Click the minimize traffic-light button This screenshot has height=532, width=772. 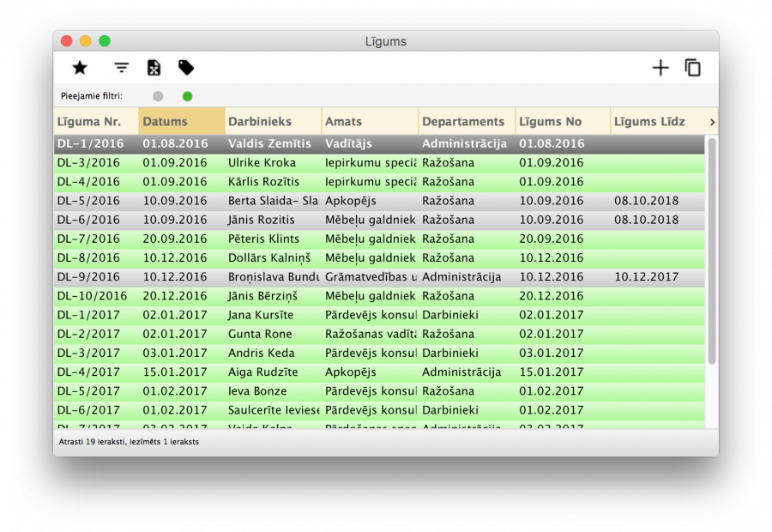[84, 40]
